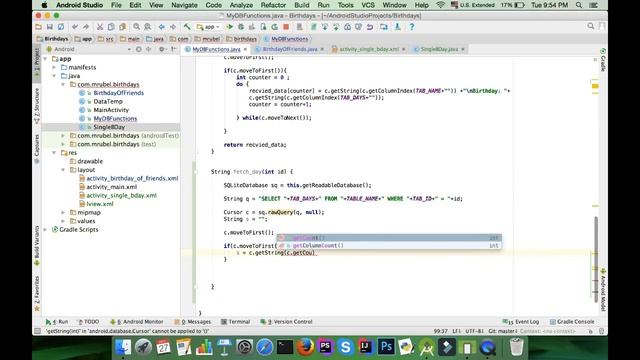
Task: Click the Git: master branch status widget
Action: [502, 331]
